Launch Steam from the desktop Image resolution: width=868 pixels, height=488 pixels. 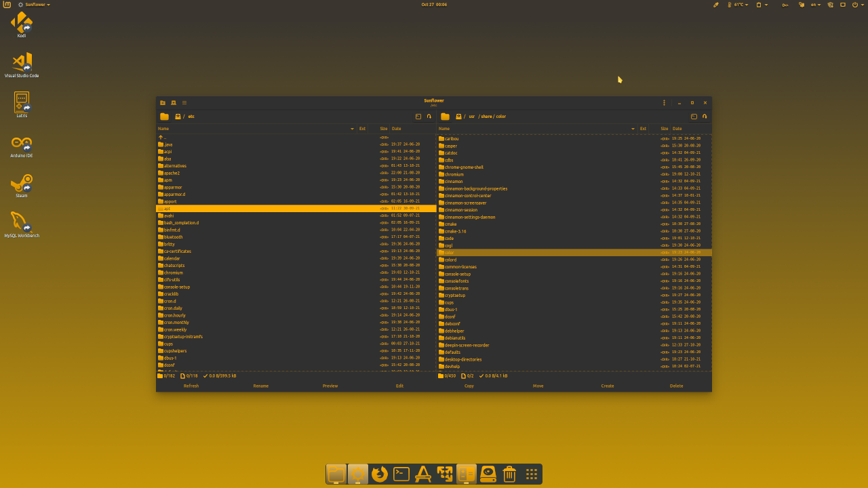coord(21,184)
